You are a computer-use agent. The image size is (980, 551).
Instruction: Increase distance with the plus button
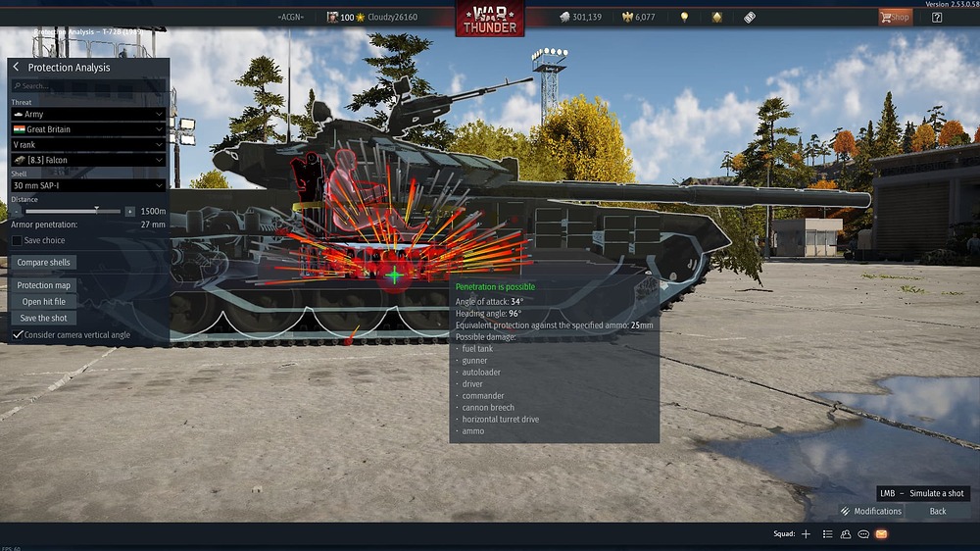129,212
